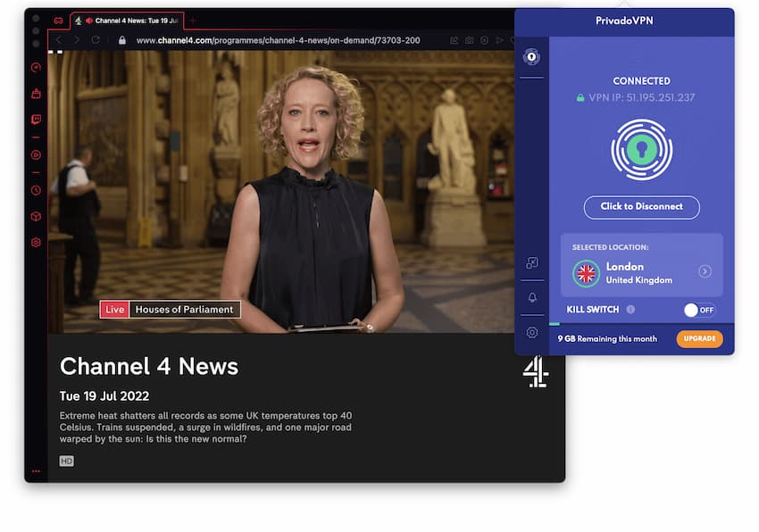
Task: Click the PrivadoVPN account icon in VPN sidebar
Action: pyautogui.click(x=532, y=56)
